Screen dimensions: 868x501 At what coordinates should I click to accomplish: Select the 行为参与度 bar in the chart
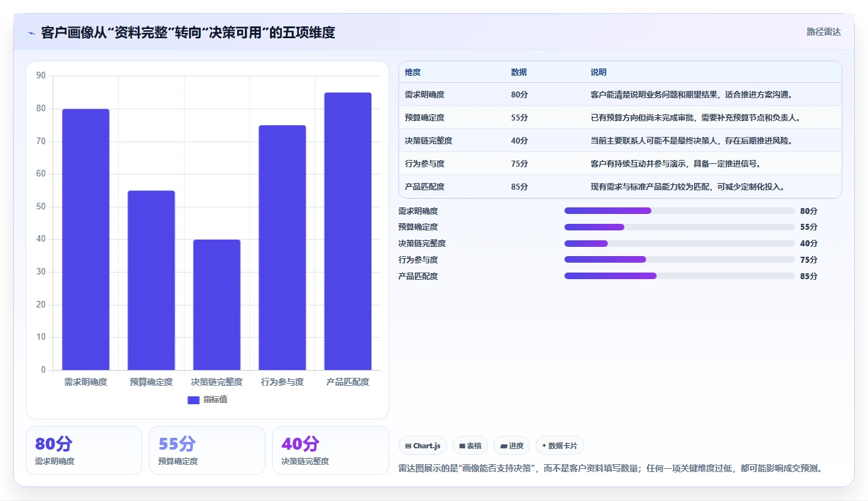pos(283,248)
